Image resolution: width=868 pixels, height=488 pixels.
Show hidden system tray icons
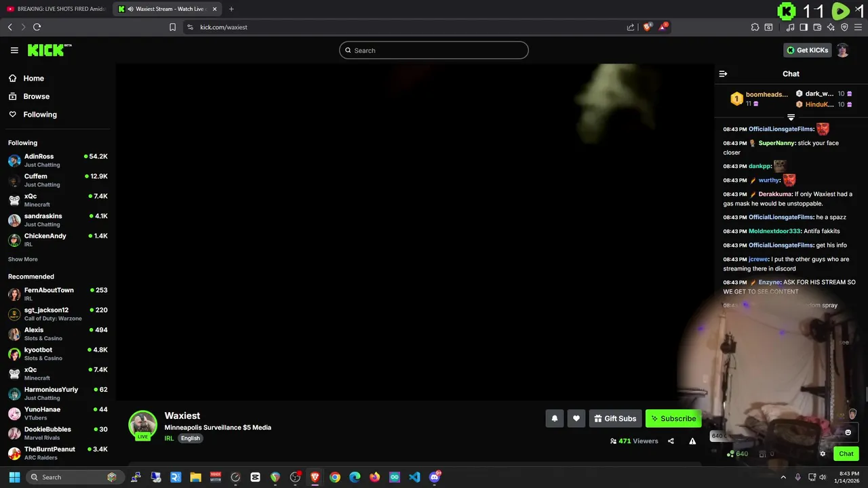tap(783, 477)
